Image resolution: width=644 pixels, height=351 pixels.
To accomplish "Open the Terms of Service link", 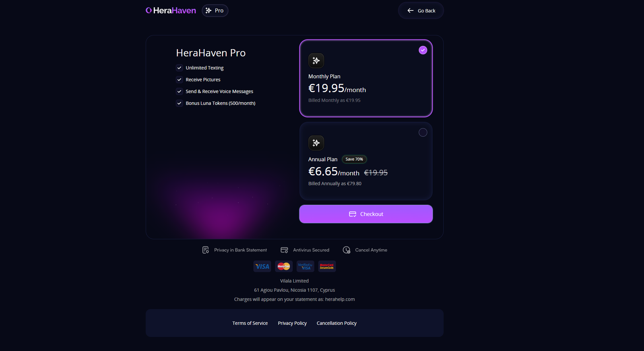I will click(250, 323).
